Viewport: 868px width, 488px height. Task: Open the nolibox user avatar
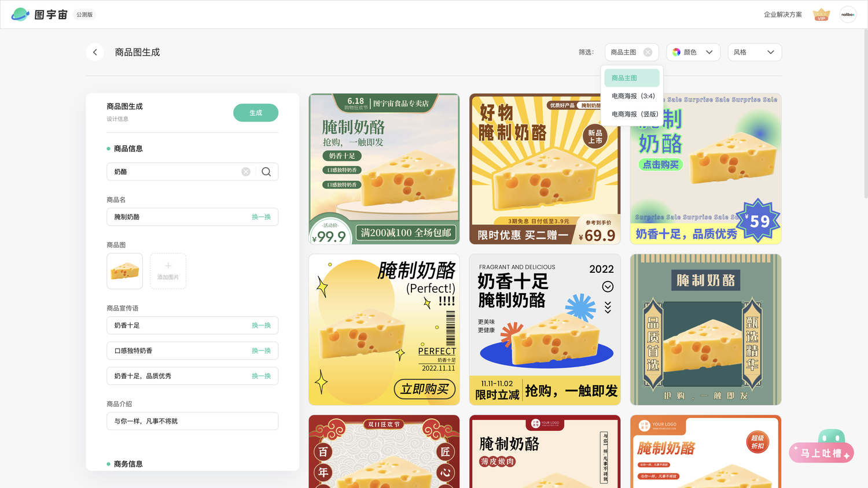point(848,14)
